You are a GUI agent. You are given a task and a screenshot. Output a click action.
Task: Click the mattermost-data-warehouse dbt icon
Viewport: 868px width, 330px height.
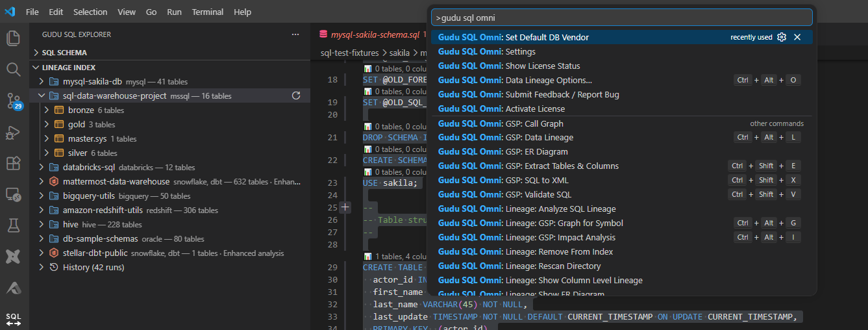tap(54, 181)
